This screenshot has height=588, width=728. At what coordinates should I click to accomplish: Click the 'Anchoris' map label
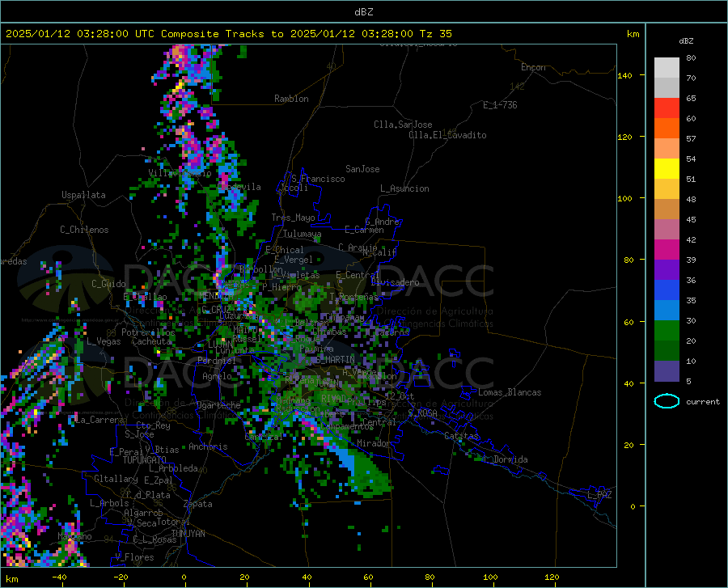208,446
